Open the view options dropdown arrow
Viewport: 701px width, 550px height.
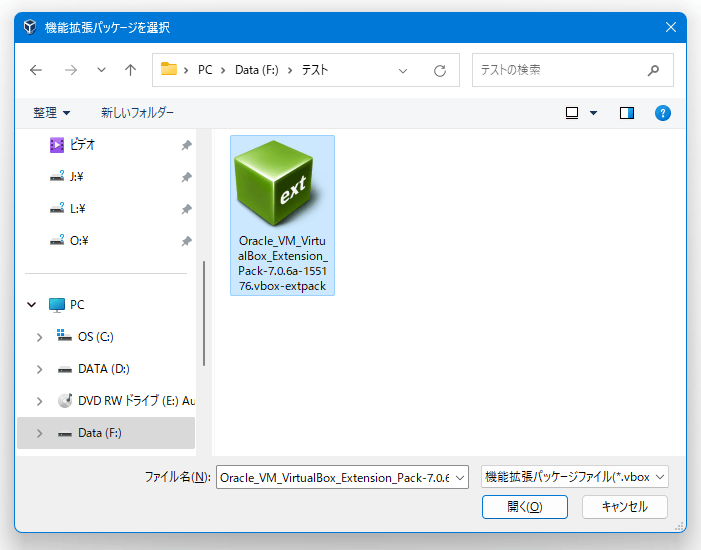click(x=593, y=113)
